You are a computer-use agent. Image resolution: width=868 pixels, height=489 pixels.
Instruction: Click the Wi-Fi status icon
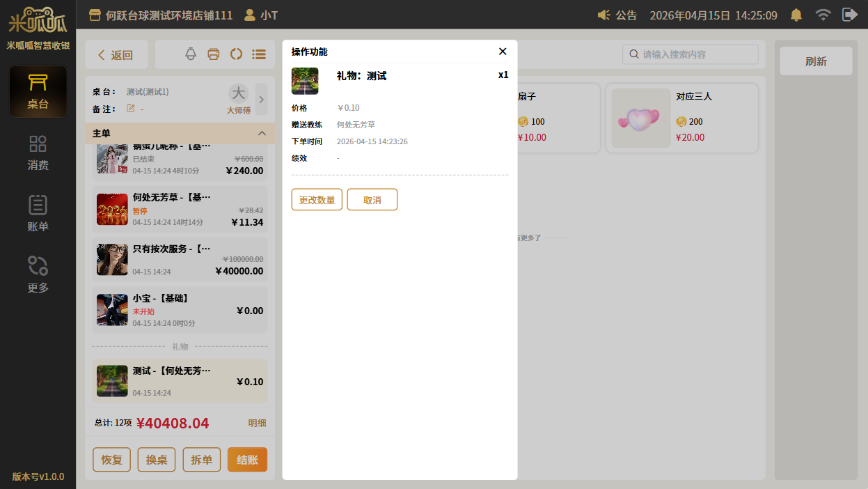coord(823,15)
